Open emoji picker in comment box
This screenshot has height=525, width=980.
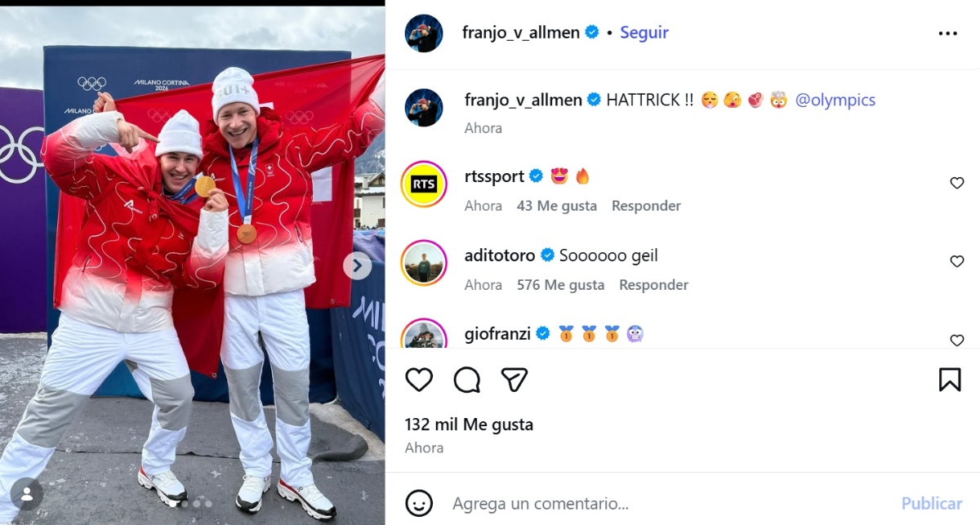(x=419, y=503)
